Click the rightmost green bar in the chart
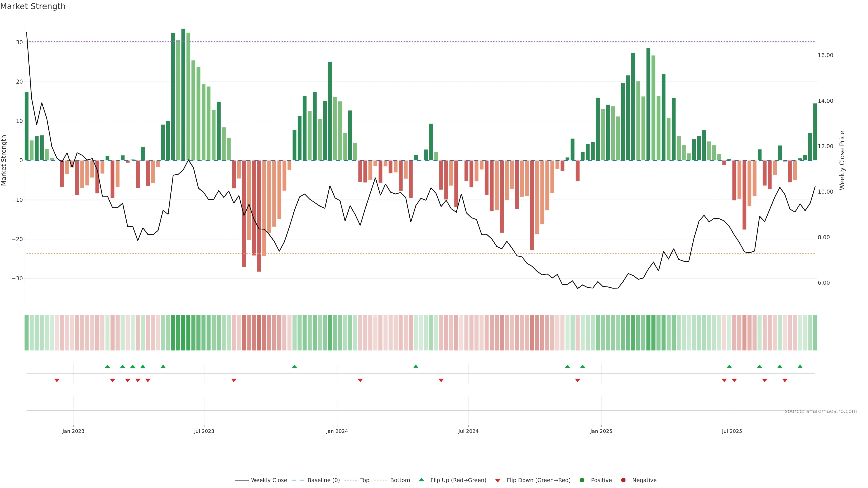868x488 pixels. point(815,131)
